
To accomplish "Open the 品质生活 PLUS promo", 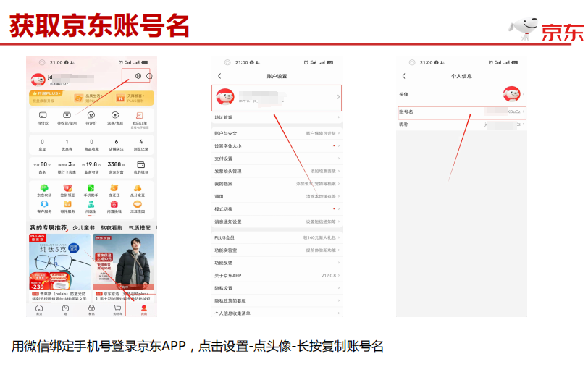I will pyautogui.click(x=89, y=98).
